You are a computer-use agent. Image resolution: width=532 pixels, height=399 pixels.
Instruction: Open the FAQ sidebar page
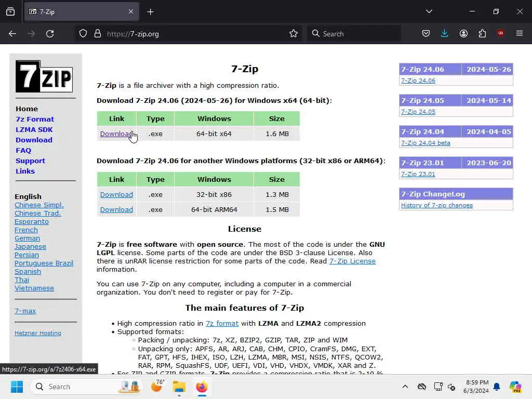[x=23, y=150]
